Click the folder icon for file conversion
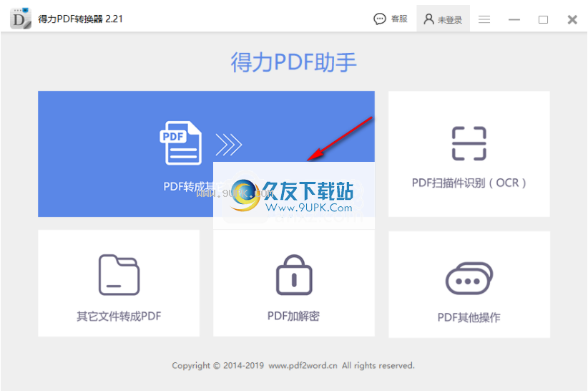This screenshot has width=588, height=391. pyautogui.click(x=119, y=275)
